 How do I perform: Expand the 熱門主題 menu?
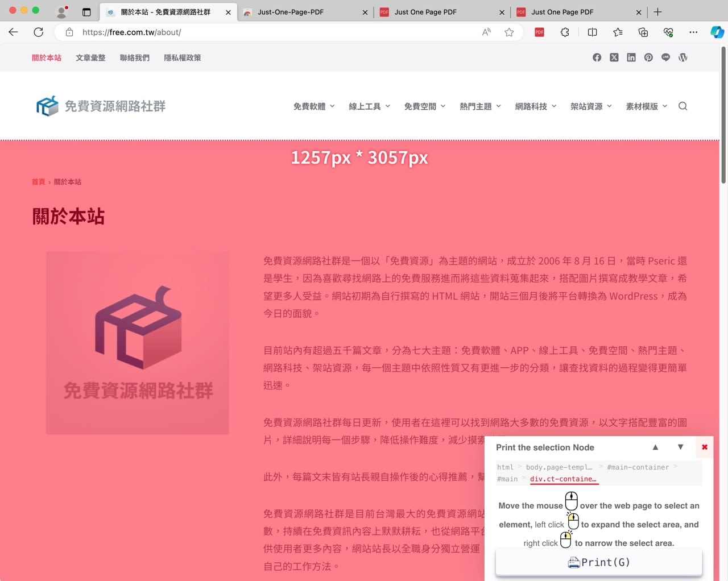481,106
